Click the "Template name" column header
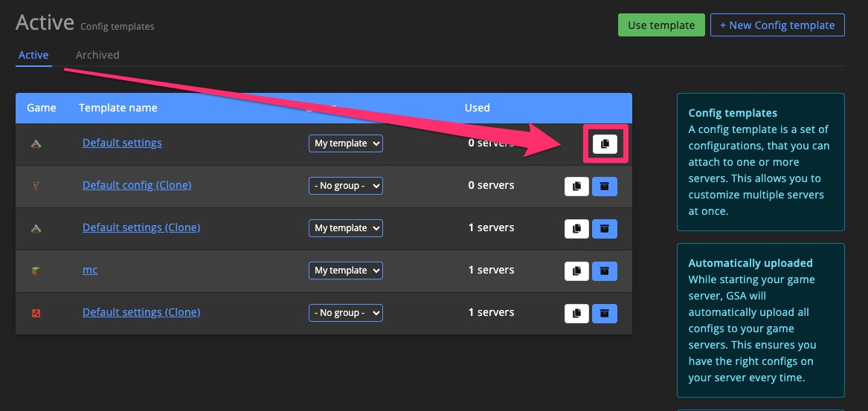Image resolution: width=868 pixels, height=411 pixels. (x=118, y=108)
